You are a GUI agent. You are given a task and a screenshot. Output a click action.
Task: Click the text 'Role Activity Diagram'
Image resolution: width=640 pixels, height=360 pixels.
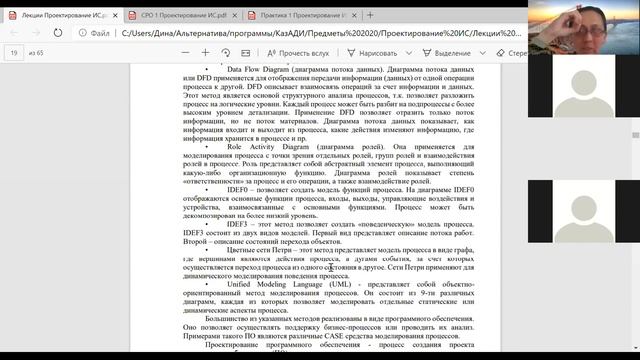pyautogui.click(x=268, y=147)
